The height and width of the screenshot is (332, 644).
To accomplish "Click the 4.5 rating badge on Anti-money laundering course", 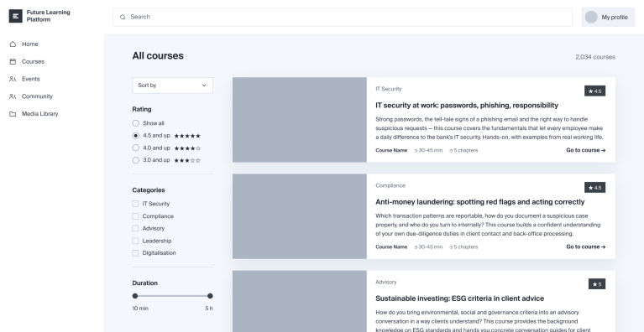I will [594, 187].
